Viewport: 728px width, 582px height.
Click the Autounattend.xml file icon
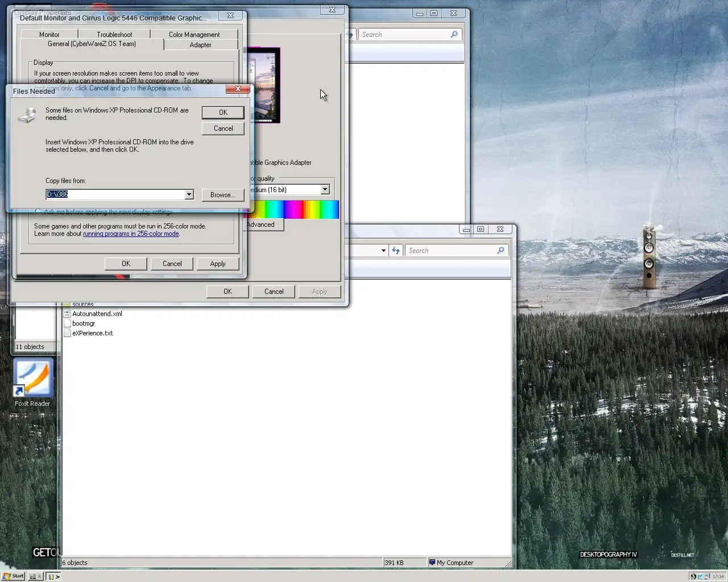[x=67, y=313]
